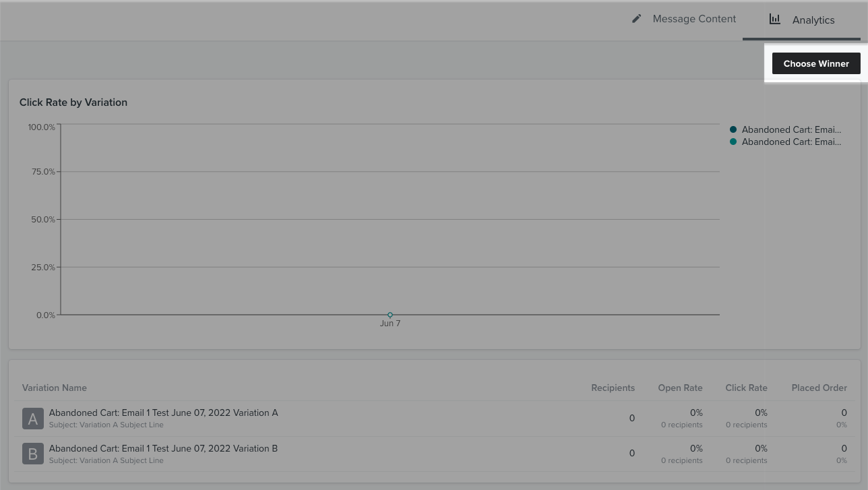Sort table by the Click Rate column
The width and height of the screenshot is (868, 490).
[746, 388]
